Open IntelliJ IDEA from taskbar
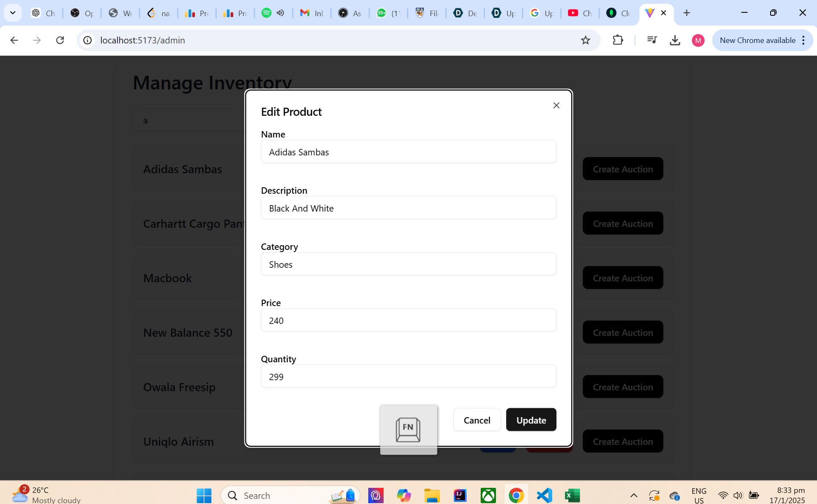 point(460,495)
